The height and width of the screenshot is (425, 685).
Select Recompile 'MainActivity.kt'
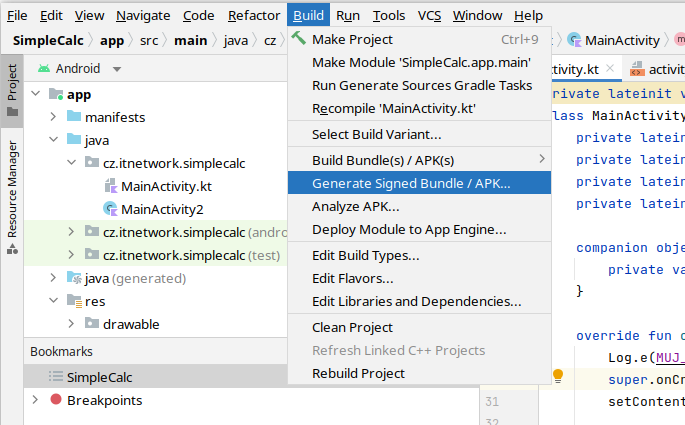419,108
